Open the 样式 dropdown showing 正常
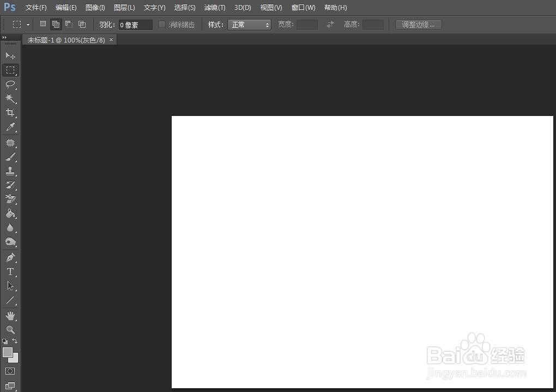Viewport: 556px width, 392px height. pyautogui.click(x=249, y=25)
